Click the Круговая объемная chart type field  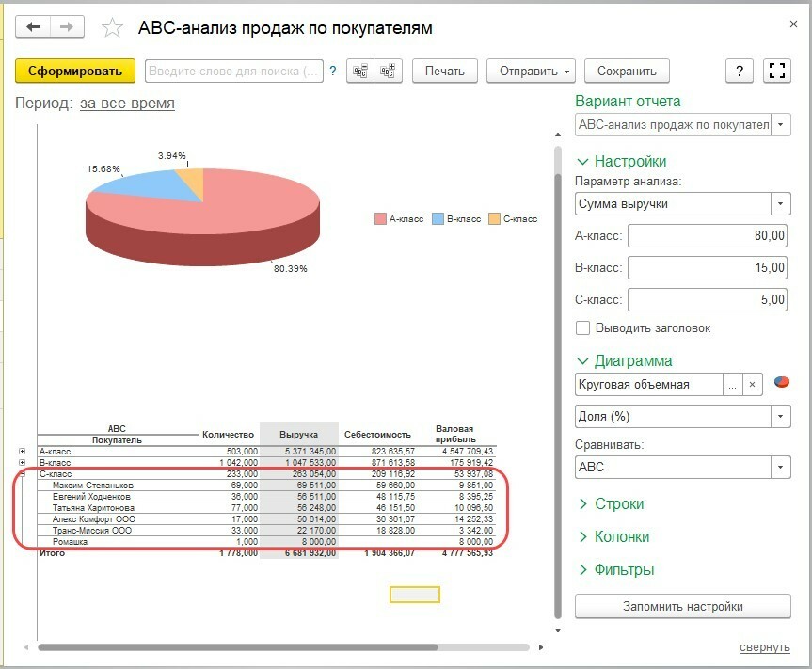[649, 385]
